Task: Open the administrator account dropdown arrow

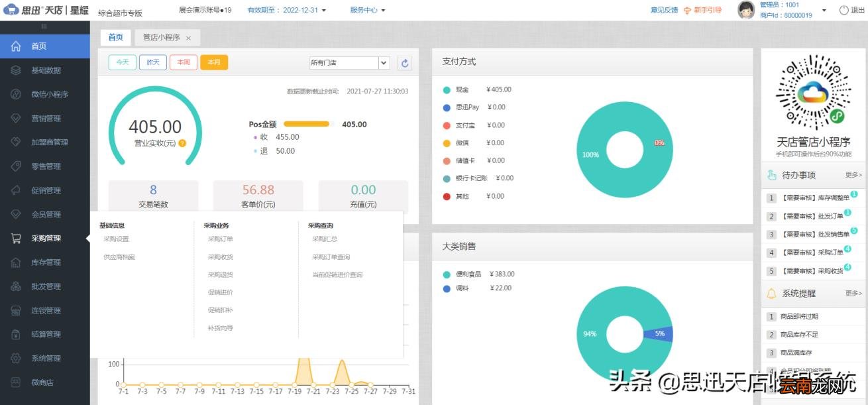Action: (x=824, y=11)
